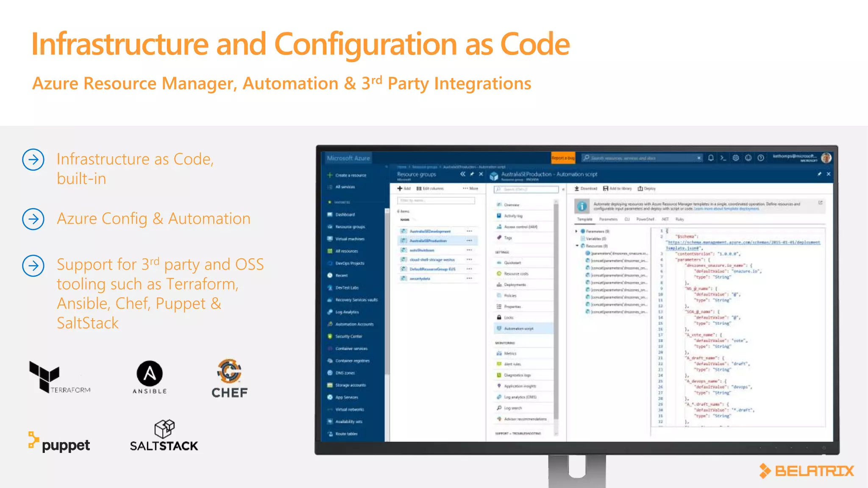Click the info icon in the banner

pyautogui.click(x=582, y=206)
